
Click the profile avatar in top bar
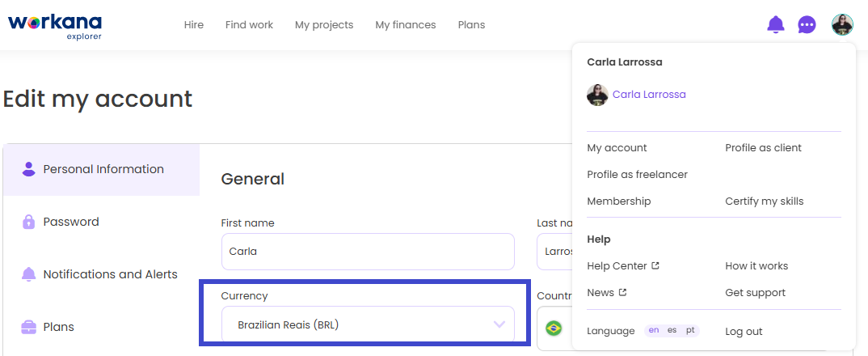(842, 24)
